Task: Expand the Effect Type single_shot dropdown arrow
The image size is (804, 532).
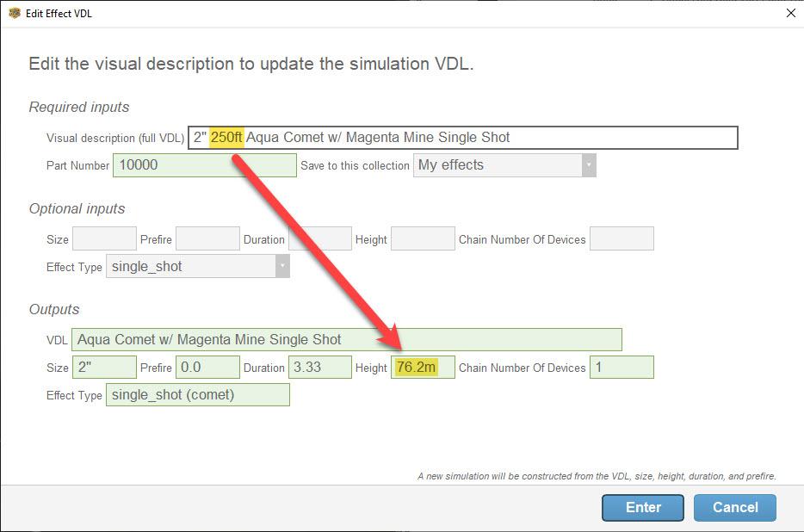Action: 282,266
